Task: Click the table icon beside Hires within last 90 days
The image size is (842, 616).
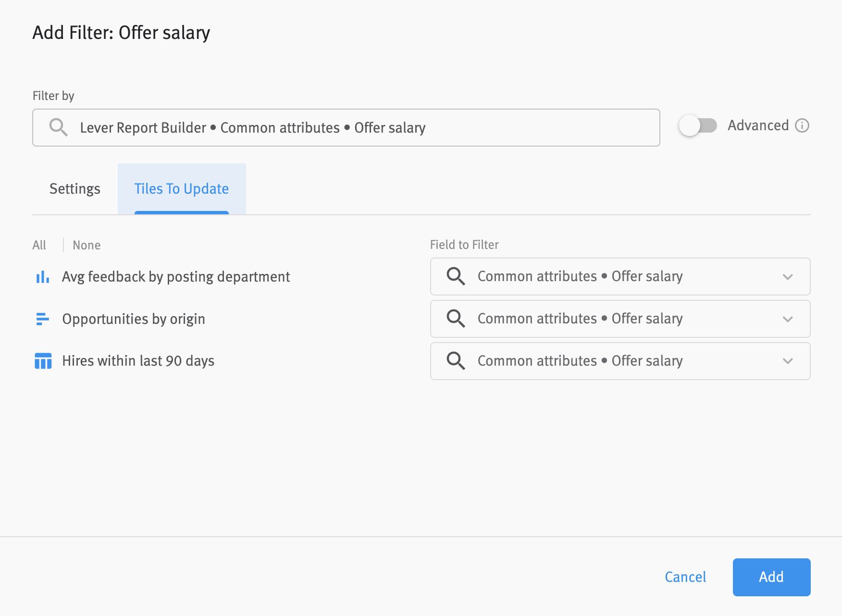Action: click(x=43, y=361)
